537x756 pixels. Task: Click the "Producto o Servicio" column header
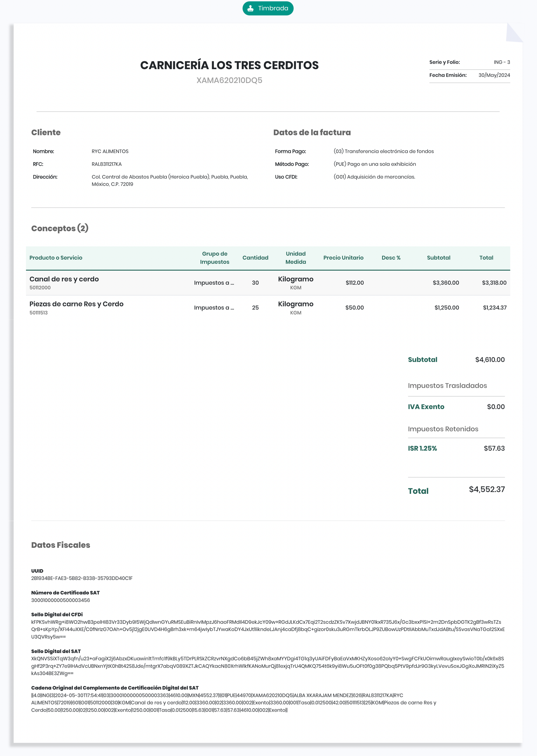point(56,258)
